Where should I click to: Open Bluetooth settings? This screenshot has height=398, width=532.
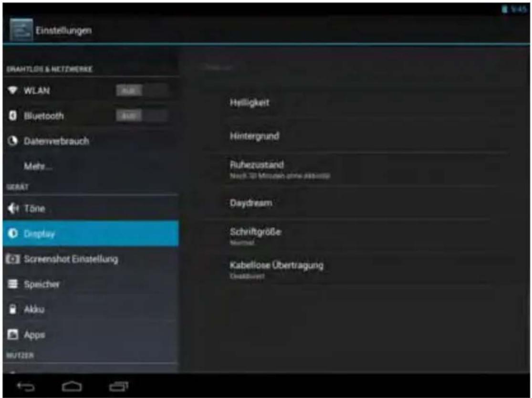(x=91, y=115)
